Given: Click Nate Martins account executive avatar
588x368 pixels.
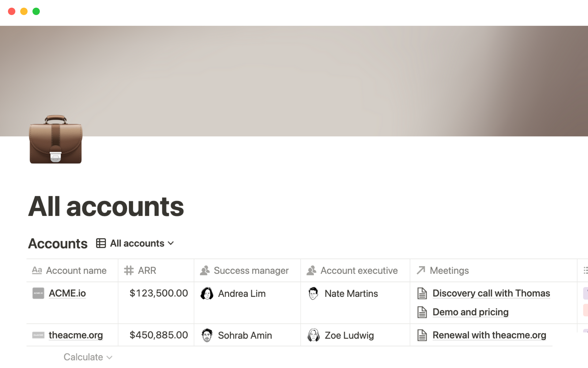Looking at the screenshot, I should 313,293.
